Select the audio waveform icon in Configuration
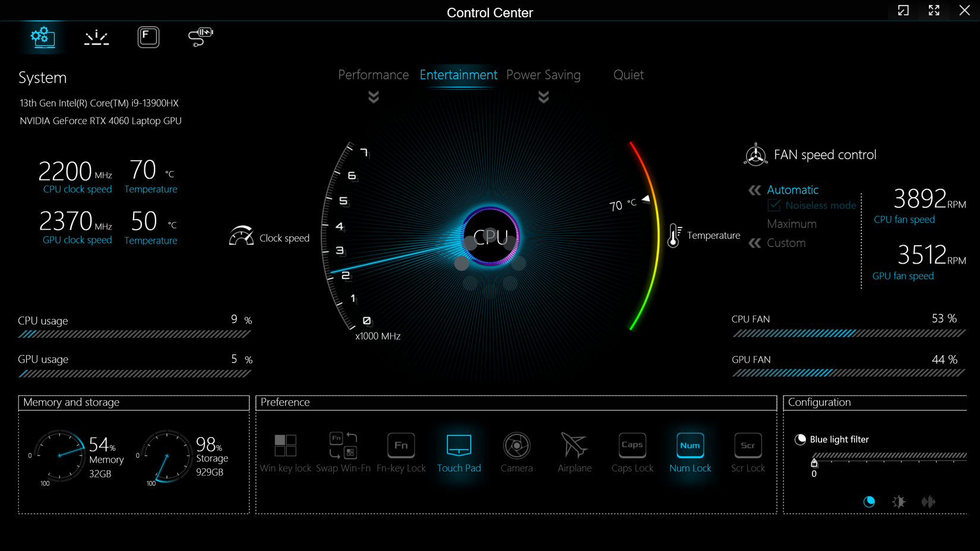The image size is (980, 551). [928, 502]
